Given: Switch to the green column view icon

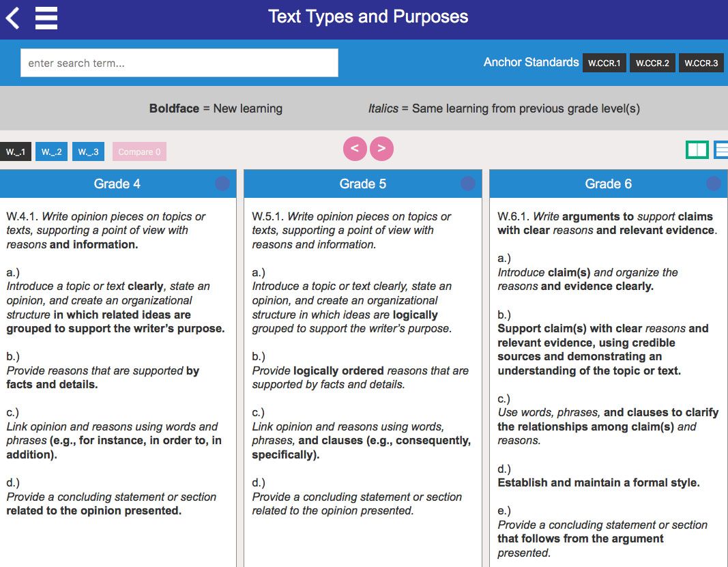Looking at the screenshot, I should point(697,150).
